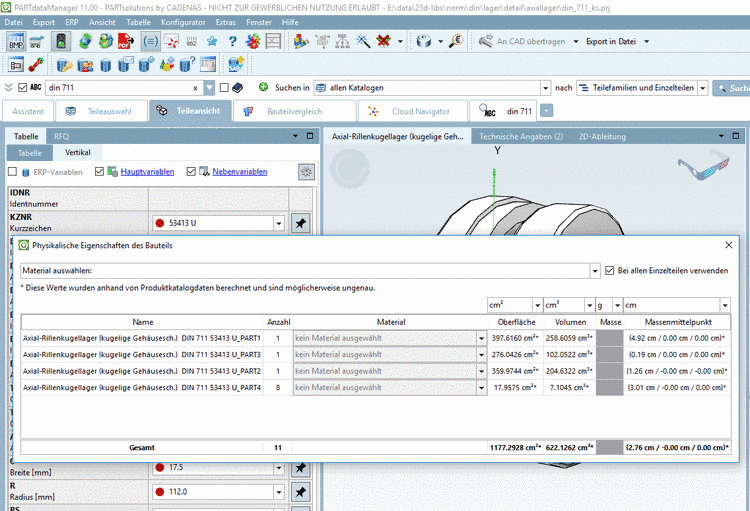Open the 'Material auswählen' dropdown
Screen dimensions: 750x511
[594, 270]
